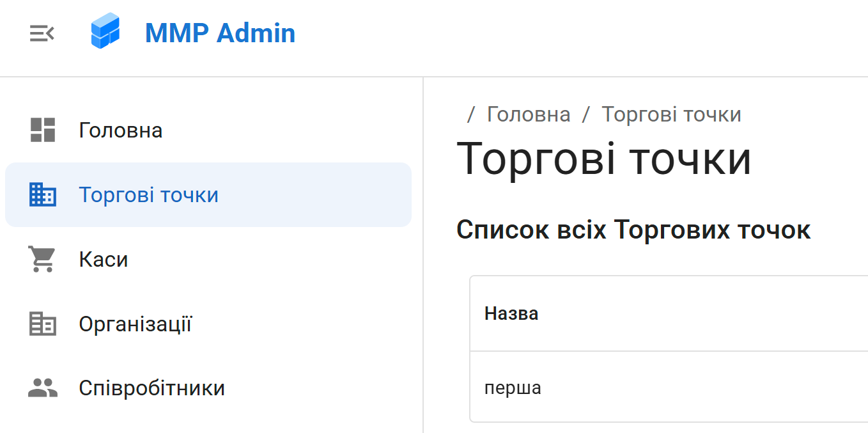Click the Головна breadcrumb link
Viewport: 868px width, 433px height.
pyautogui.click(x=528, y=114)
